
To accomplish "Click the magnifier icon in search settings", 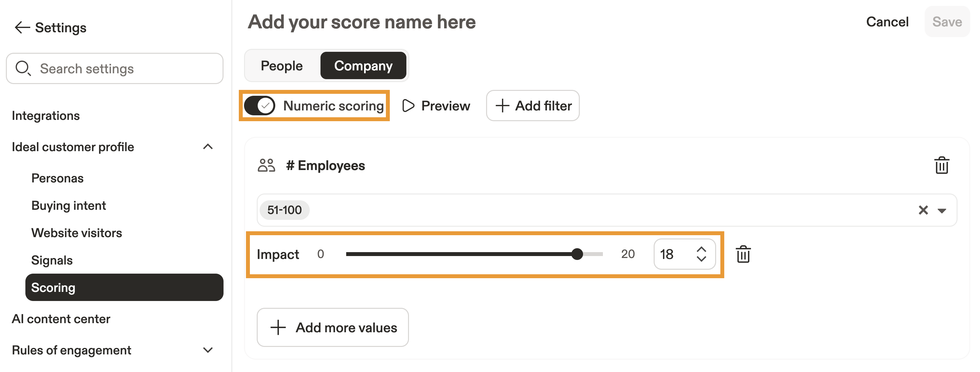I will click(23, 68).
